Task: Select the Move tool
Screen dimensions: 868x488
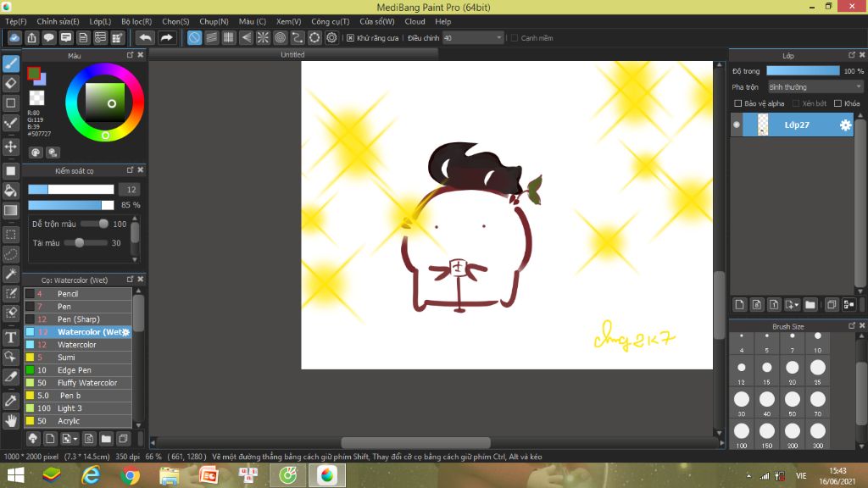Action: coord(10,147)
